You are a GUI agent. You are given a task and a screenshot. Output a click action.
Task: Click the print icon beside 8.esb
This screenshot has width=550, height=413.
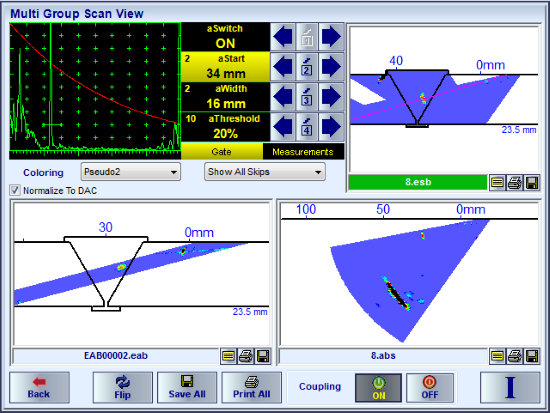coord(515,183)
